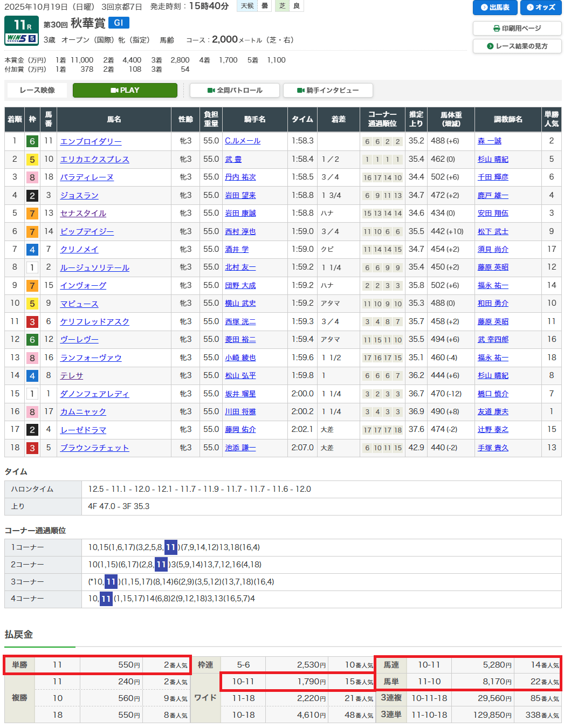This screenshot has height=728, width=564.
Task: Click highlighted 11 in 1コーナー row
Action: click(171, 547)
